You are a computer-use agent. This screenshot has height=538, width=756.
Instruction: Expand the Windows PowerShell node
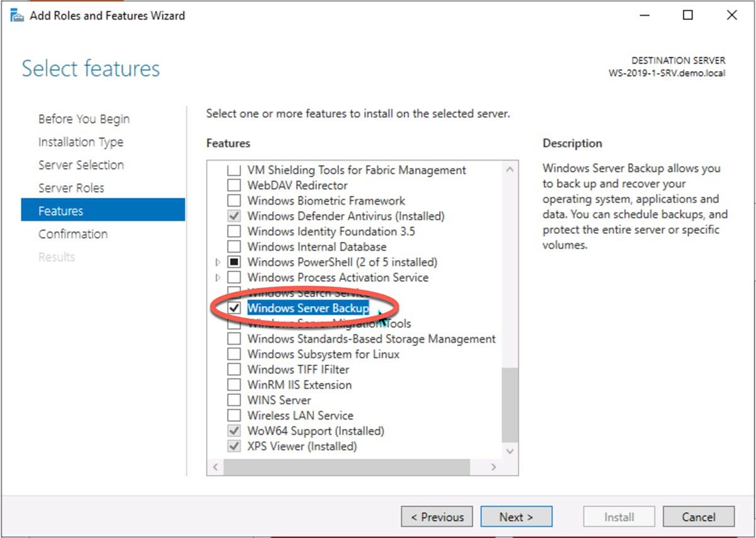(217, 262)
